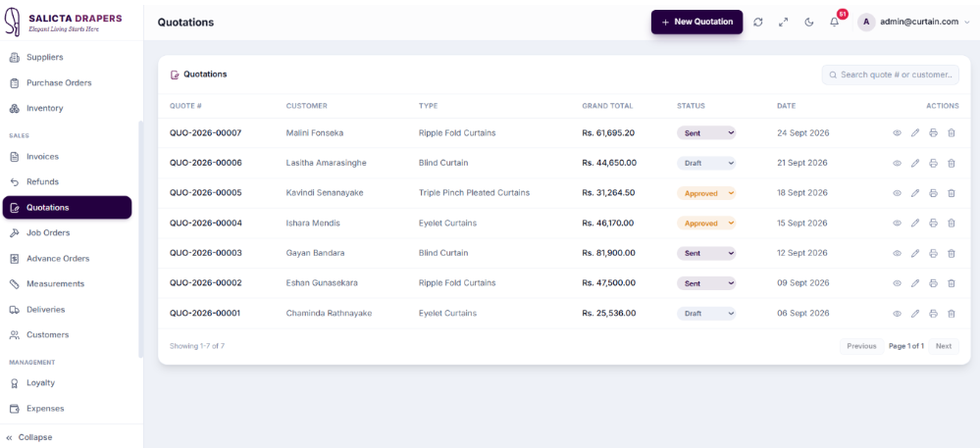
Task: Go to Measurements page
Action: pyautogui.click(x=67, y=284)
